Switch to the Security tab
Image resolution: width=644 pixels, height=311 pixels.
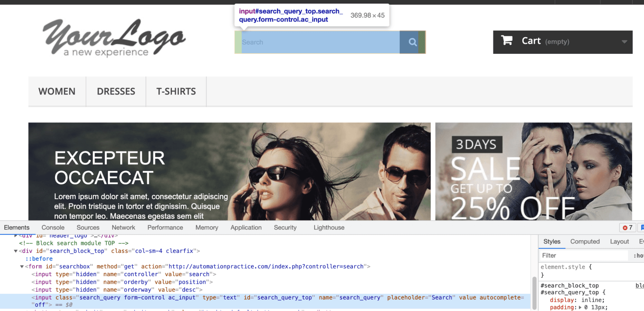point(285,228)
